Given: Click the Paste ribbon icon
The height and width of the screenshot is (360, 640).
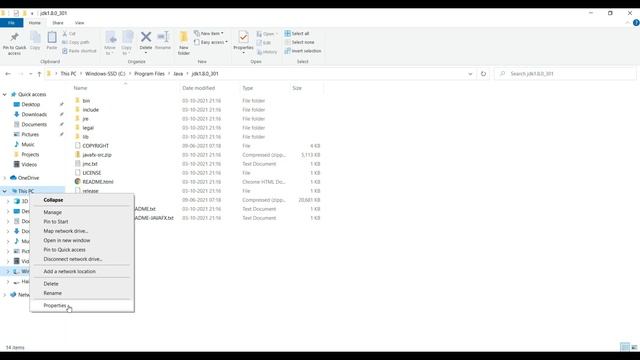Looking at the screenshot, I should [52, 41].
